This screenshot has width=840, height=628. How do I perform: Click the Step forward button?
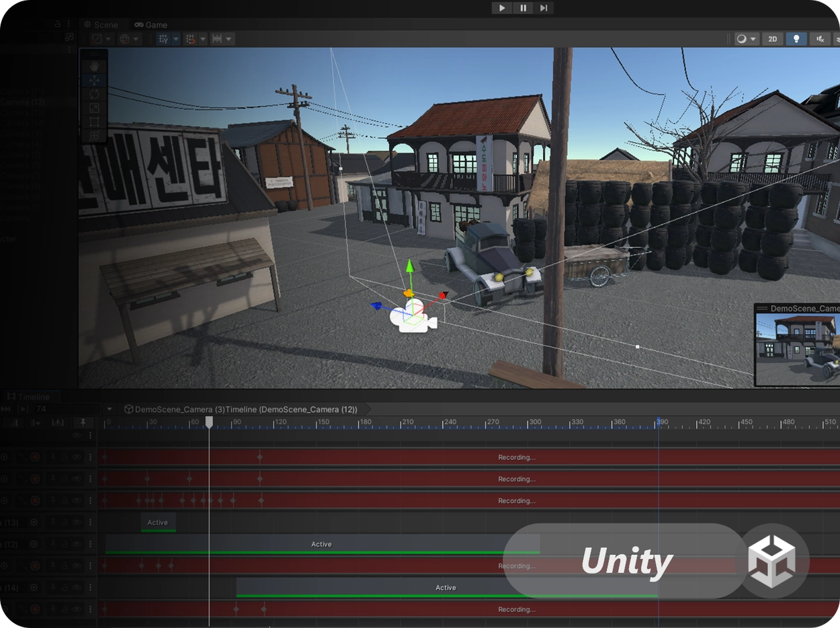pos(543,8)
